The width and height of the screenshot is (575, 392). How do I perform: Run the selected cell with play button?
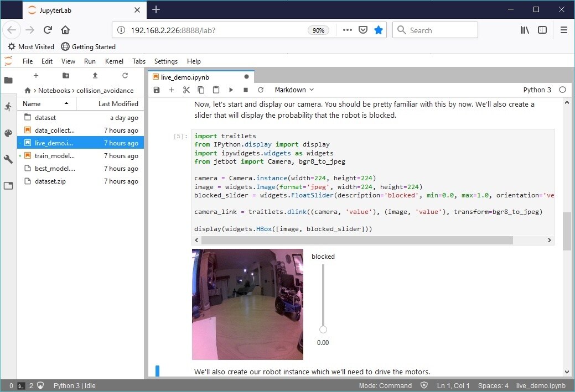pyautogui.click(x=231, y=90)
